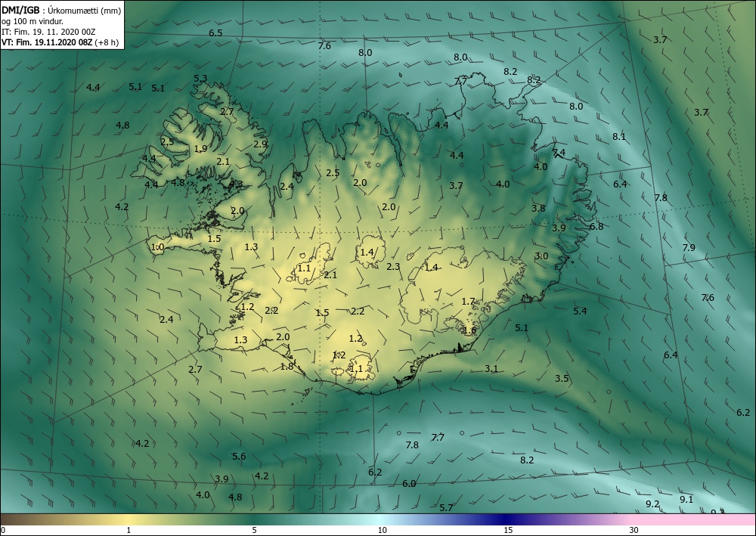Image resolution: width=756 pixels, height=536 pixels.
Task: Click the '10' label on the color scale
Action: pyautogui.click(x=382, y=531)
